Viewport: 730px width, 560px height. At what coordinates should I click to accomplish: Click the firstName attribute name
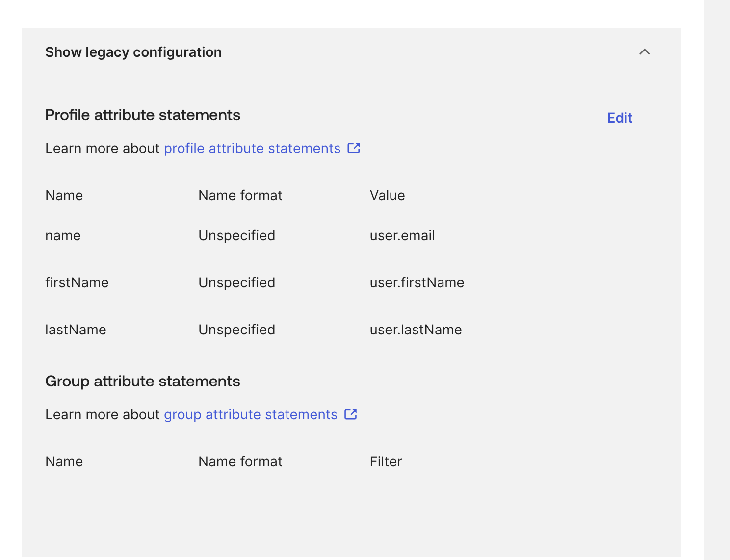pyautogui.click(x=77, y=282)
